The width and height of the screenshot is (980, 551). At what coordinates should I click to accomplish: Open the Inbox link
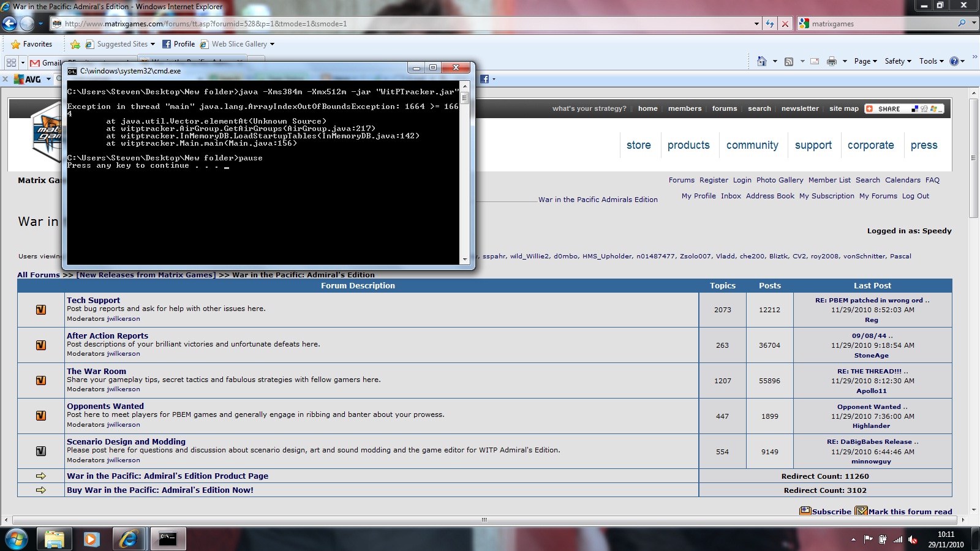(731, 196)
